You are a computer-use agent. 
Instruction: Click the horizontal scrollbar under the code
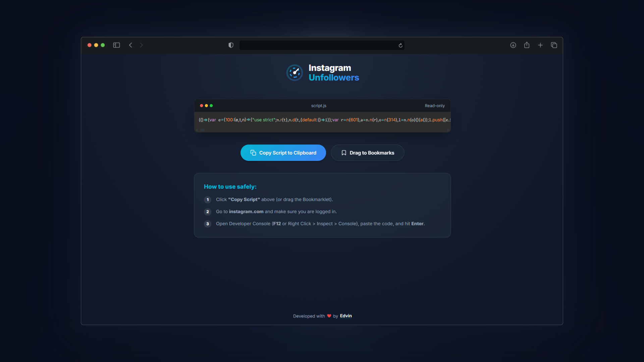[202, 130]
